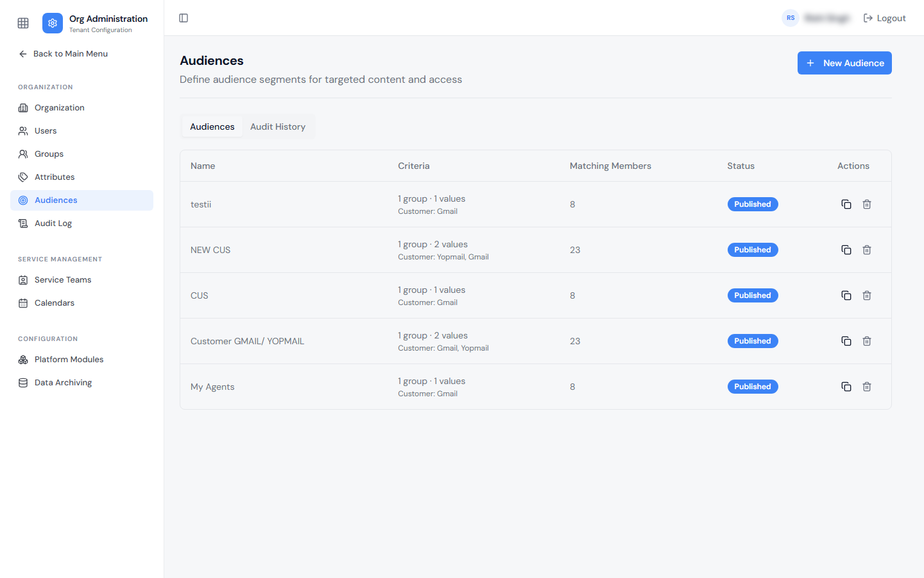Image resolution: width=924 pixels, height=578 pixels.
Task: Duplicate the NEW CUS audience
Action: point(846,250)
